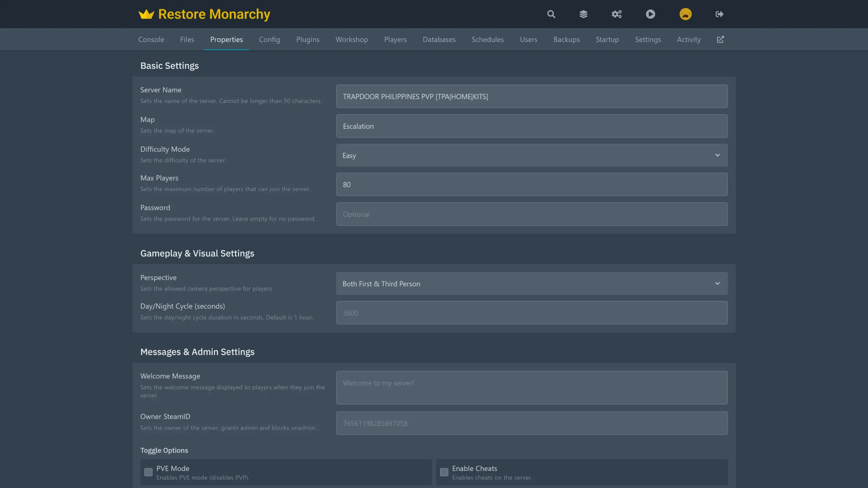Expand the Difficulty Mode dropdown
Screen dimensions: 868x488
click(532, 155)
